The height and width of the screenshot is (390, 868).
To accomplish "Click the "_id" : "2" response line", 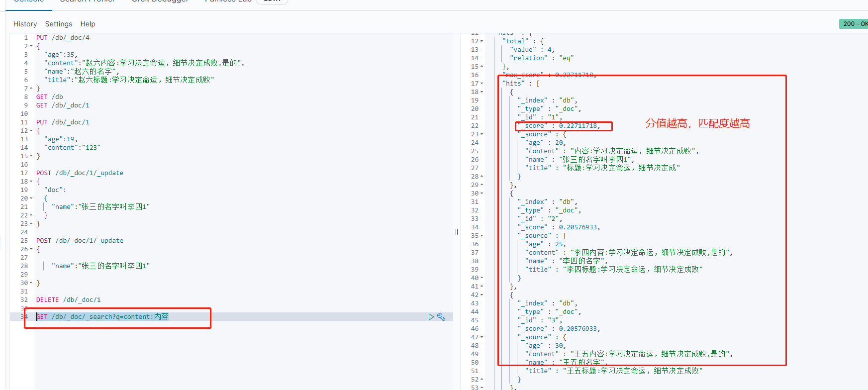I will click(x=540, y=219).
